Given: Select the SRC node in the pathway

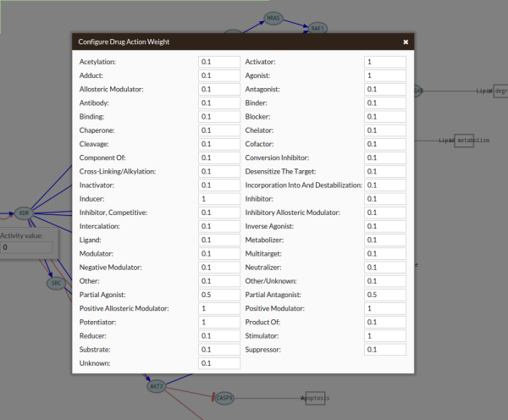Looking at the screenshot, I should pos(56,283).
